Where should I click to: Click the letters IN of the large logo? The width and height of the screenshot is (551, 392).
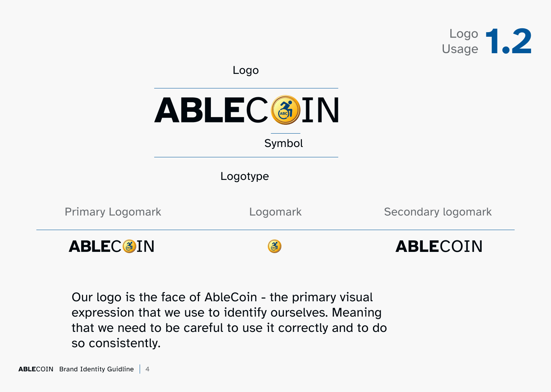point(320,110)
